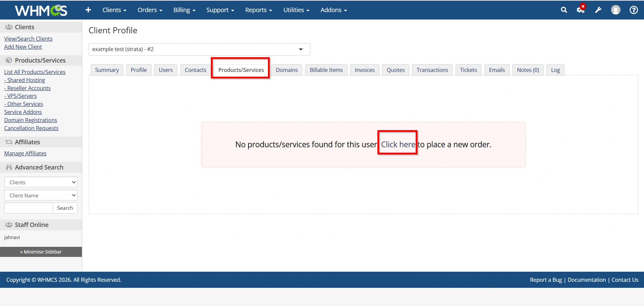Expand the Clients top menu
Viewport: 644px width, 306px height.
tap(114, 10)
